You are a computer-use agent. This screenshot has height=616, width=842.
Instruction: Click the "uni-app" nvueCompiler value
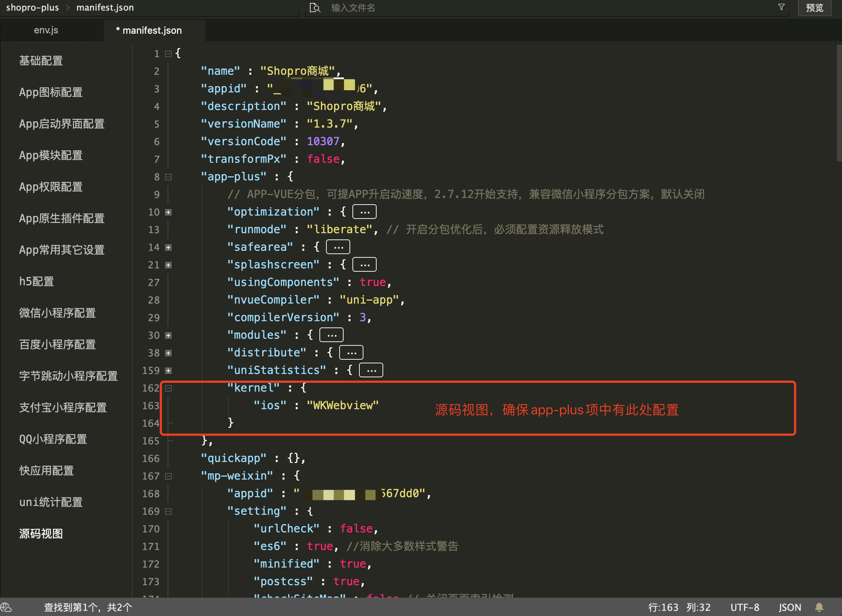(369, 300)
